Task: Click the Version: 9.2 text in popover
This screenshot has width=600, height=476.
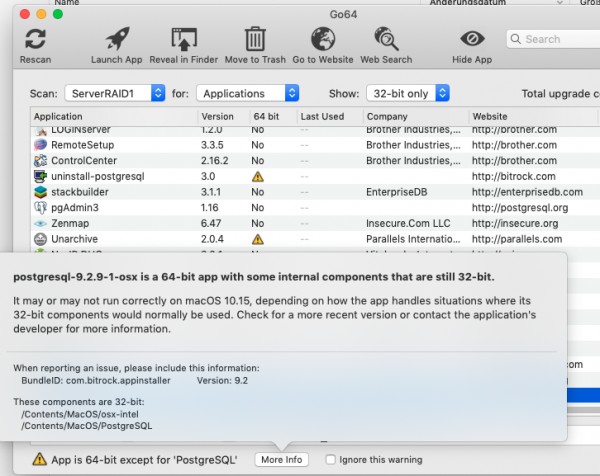Action: (x=222, y=381)
